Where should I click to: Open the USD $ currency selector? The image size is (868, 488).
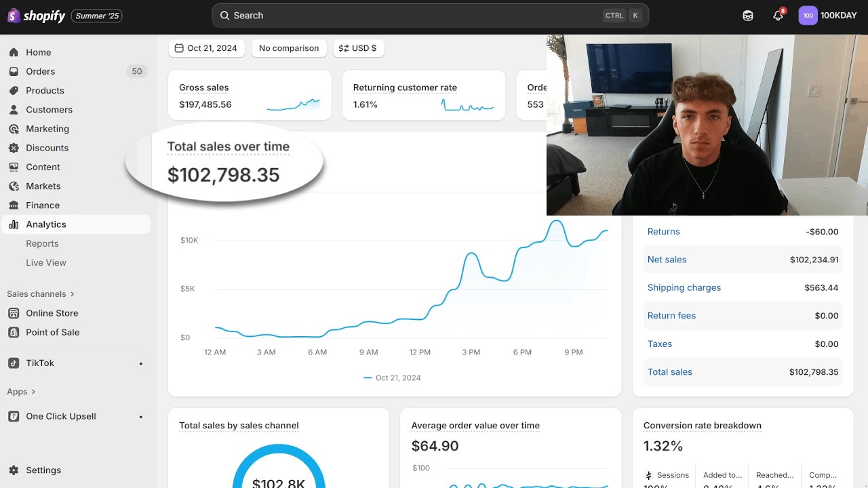(x=358, y=48)
